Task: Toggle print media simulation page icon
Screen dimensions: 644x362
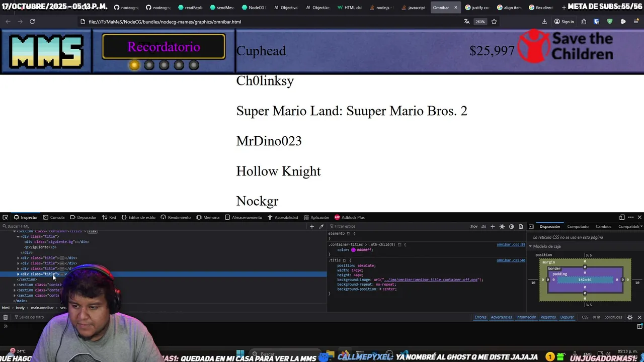Action: (521, 226)
